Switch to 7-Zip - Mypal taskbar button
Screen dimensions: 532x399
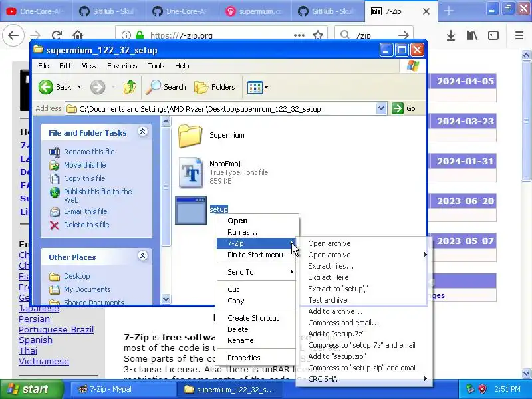coord(122,389)
